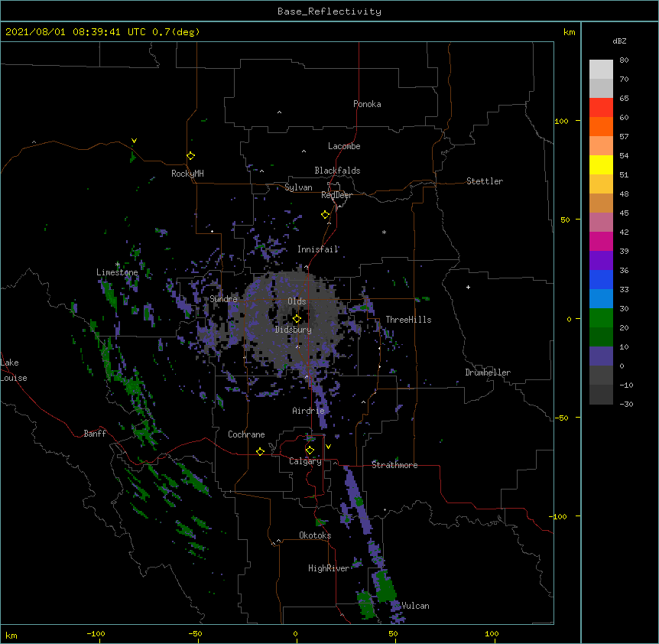Viewport: 659px width, 644px height.
Task: Click the Innisfail city label
Action: (318, 249)
